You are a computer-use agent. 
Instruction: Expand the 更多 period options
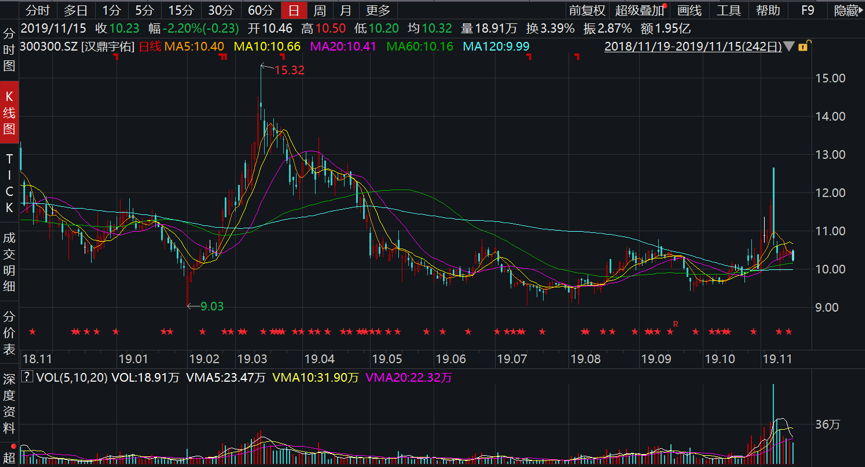pyautogui.click(x=378, y=10)
